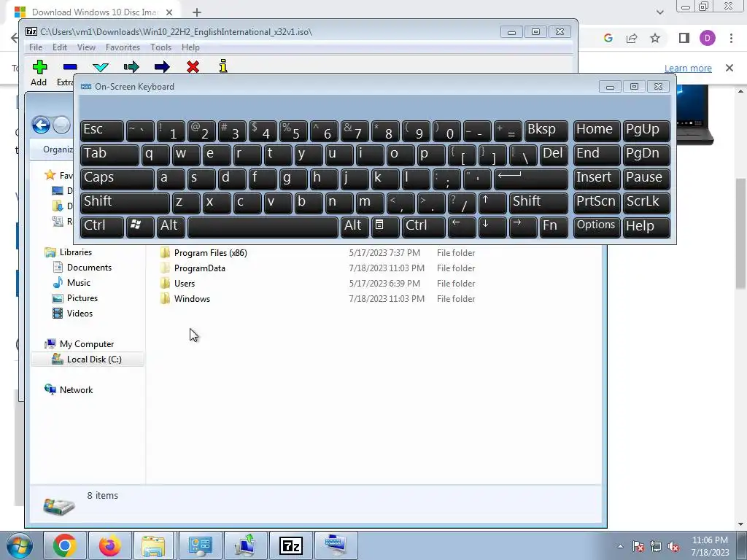Toggle the right Alt key on keyboard
Image resolution: width=747 pixels, height=560 pixels.
click(x=355, y=227)
